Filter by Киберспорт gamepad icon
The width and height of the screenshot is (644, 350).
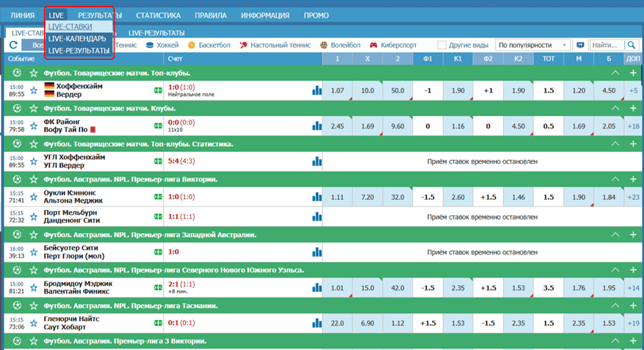click(x=374, y=45)
